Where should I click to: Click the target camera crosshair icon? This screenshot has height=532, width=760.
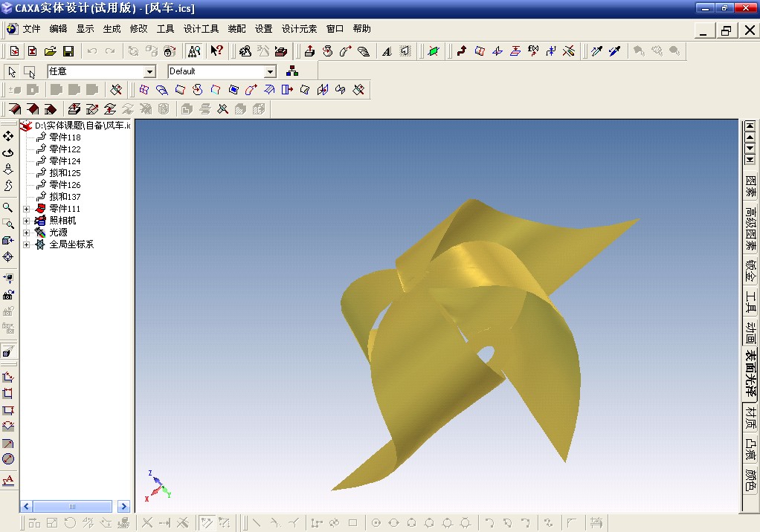[8, 256]
